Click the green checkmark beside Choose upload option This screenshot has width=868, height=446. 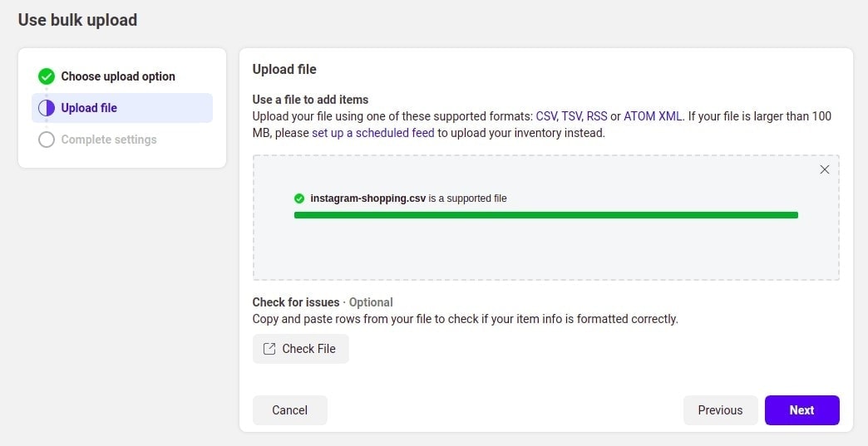[47, 76]
